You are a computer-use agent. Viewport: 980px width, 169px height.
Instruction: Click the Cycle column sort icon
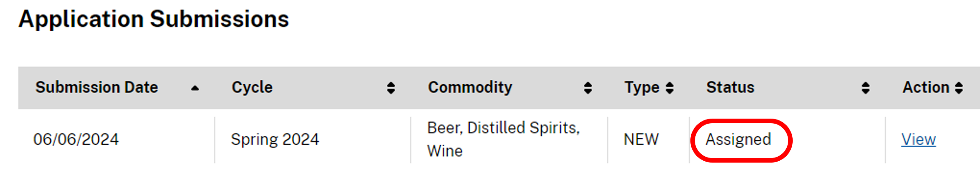pos(391,88)
